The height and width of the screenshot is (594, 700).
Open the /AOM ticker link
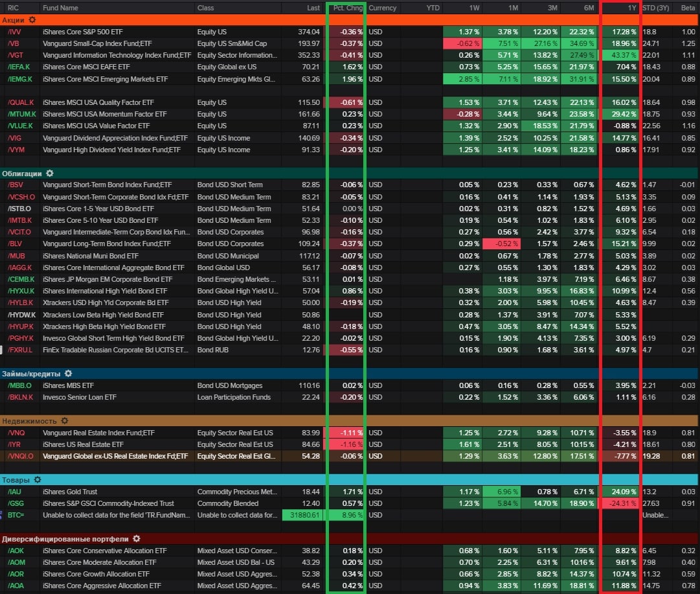[16, 562]
